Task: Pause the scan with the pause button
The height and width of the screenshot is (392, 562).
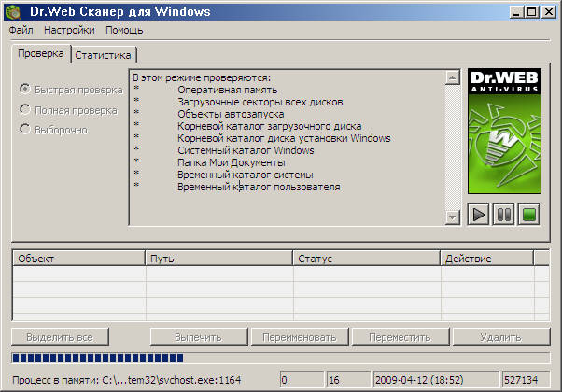Action: [x=503, y=215]
